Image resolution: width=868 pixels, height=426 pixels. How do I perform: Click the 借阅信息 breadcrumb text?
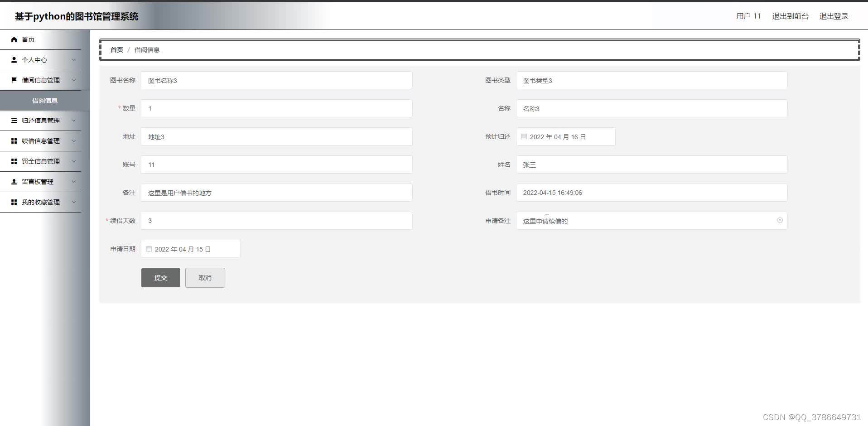147,50
